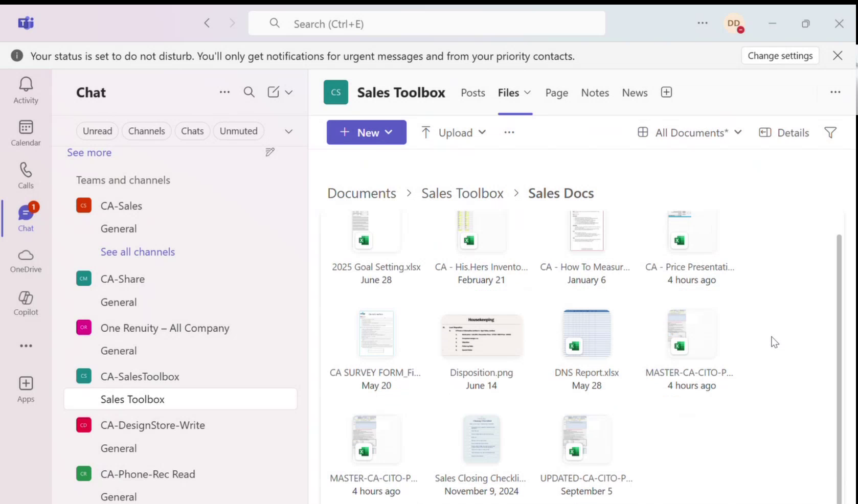Open Copilot from the sidebar
This screenshot has height=504, width=858.
26,303
